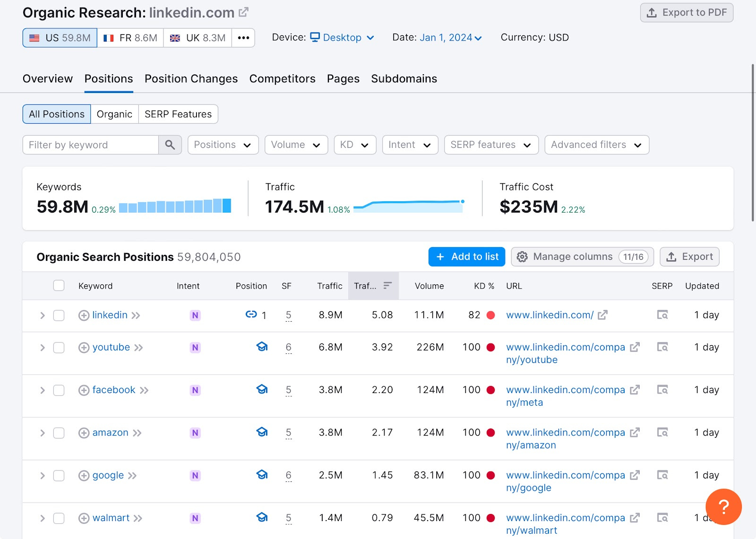Click Export to PDF button
The image size is (756, 539).
(x=687, y=13)
